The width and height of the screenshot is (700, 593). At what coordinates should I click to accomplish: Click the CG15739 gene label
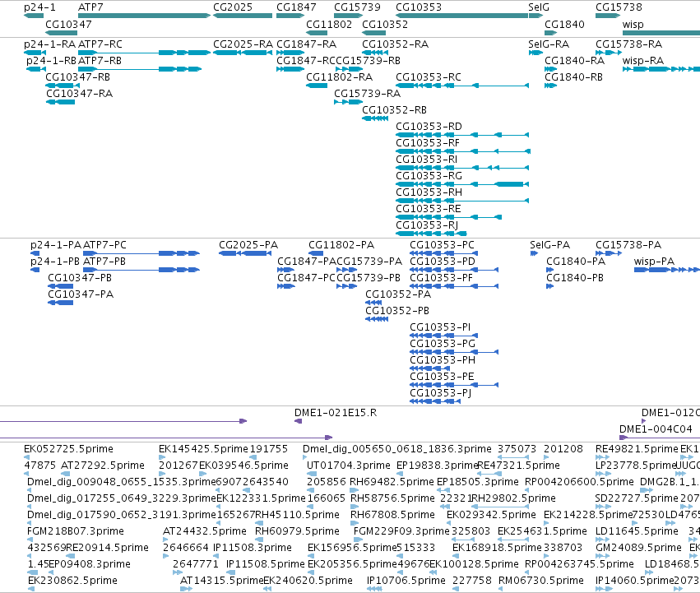357,7
